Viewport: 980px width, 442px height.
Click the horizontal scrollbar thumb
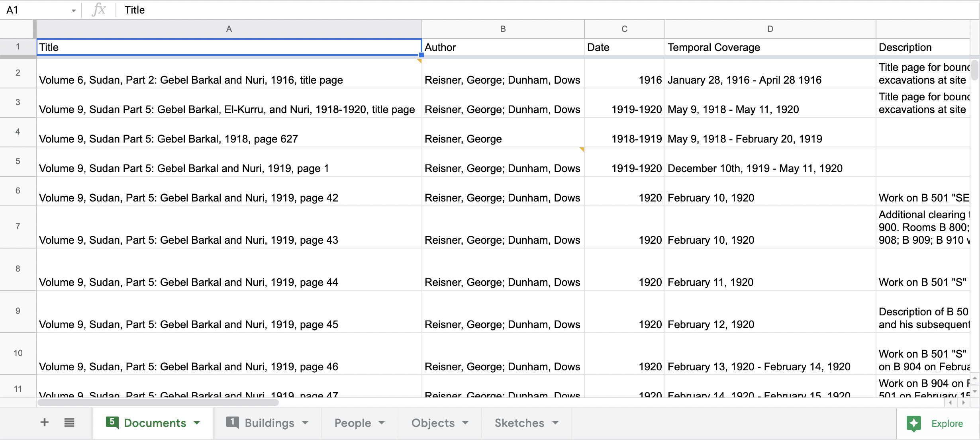coord(158,403)
